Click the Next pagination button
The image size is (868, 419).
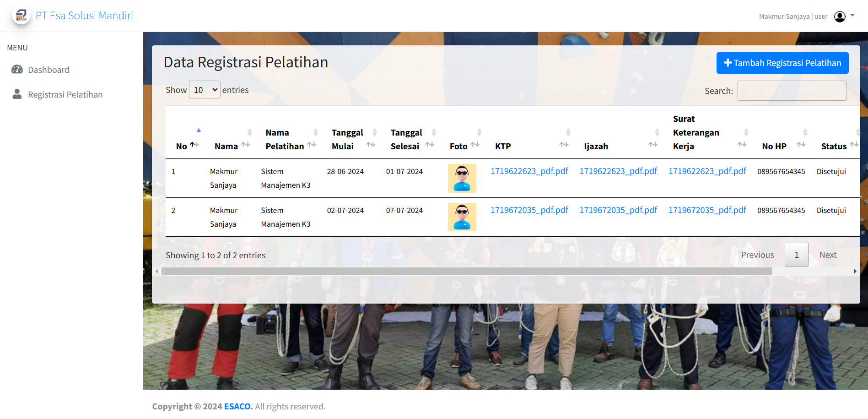(x=828, y=255)
